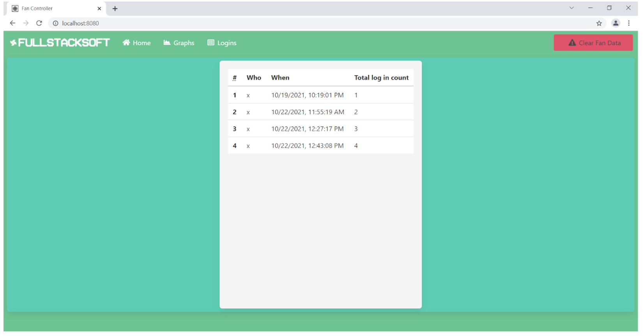Click the 'Who' column header

click(254, 78)
